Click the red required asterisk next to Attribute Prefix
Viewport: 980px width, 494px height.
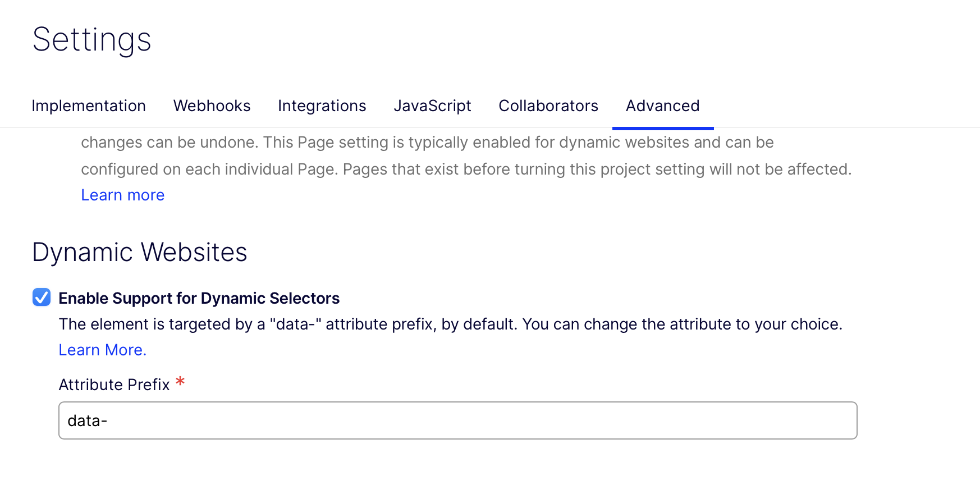pyautogui.click(x=180, y=382)
